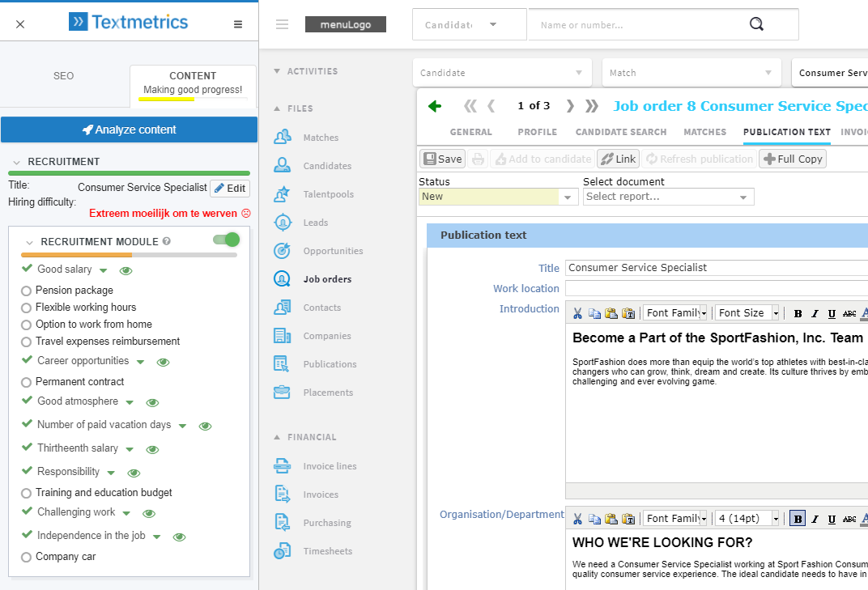Click Cut icon in Organisation/Department editor
The height and width of the screenshot is (590, 868).
click(577, 519)
